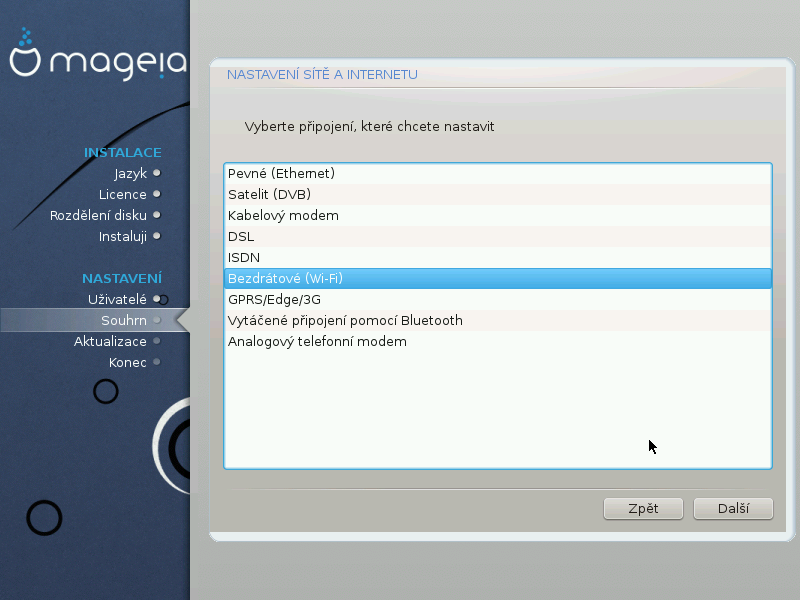Image resolution: width=800 pixels, height=600 pixels.
Task: Choose Satelit (DVB) from the list
Action: (x=498, y=194)
